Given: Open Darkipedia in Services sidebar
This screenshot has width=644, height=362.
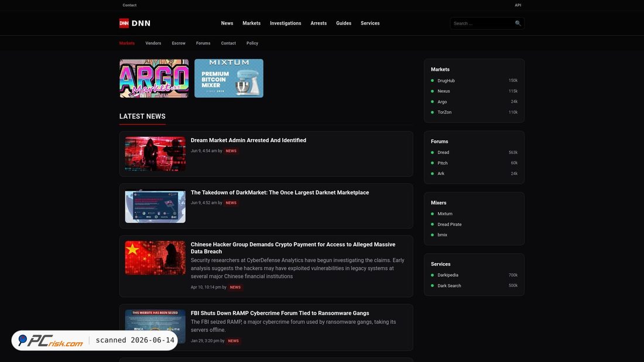Looking at the screenshot, I should tap(448, 275).
